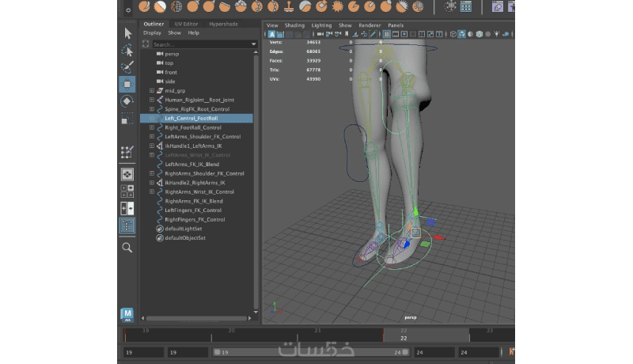The image size is (633, 364).
Task: Toggle the Outliner panel layout button
Action: pyautogui.click(x=127, y=226)
